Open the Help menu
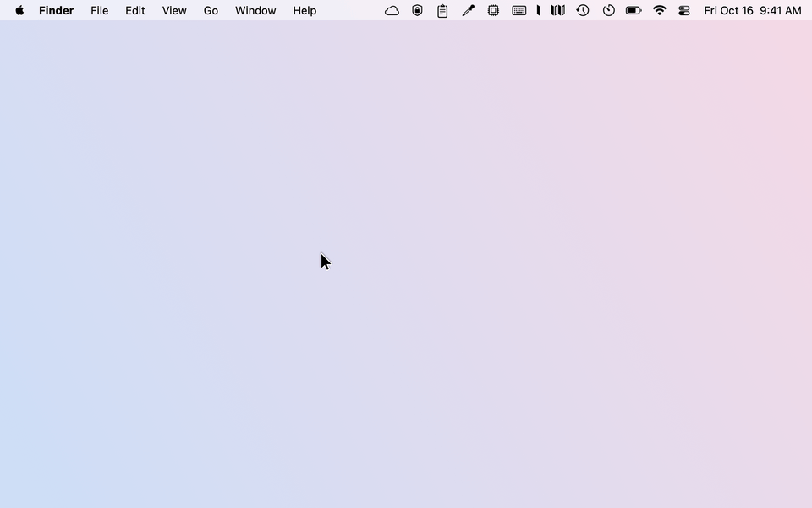The width and height of the screenshot is (812, 508). pyautogui.click(x=304, y=10)
